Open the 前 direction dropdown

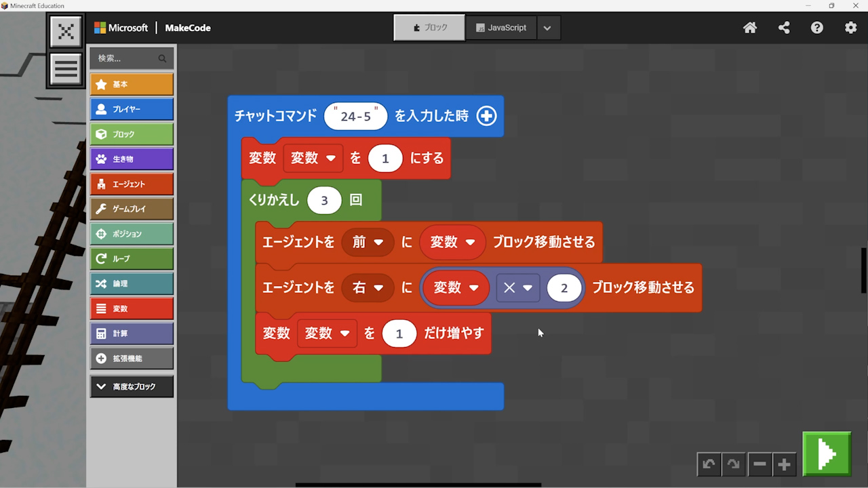[x=368, y=242]
